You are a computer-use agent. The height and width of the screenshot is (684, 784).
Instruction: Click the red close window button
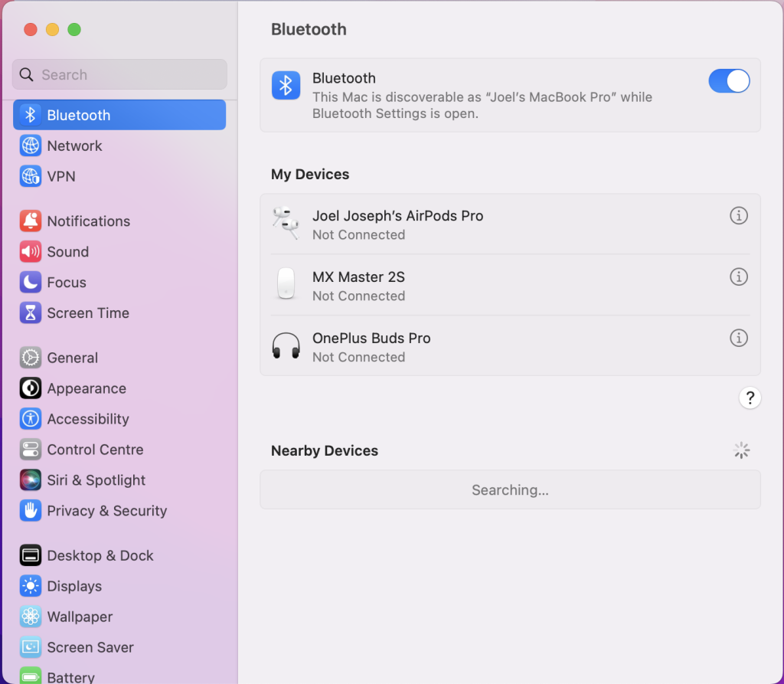click(31, 30)
